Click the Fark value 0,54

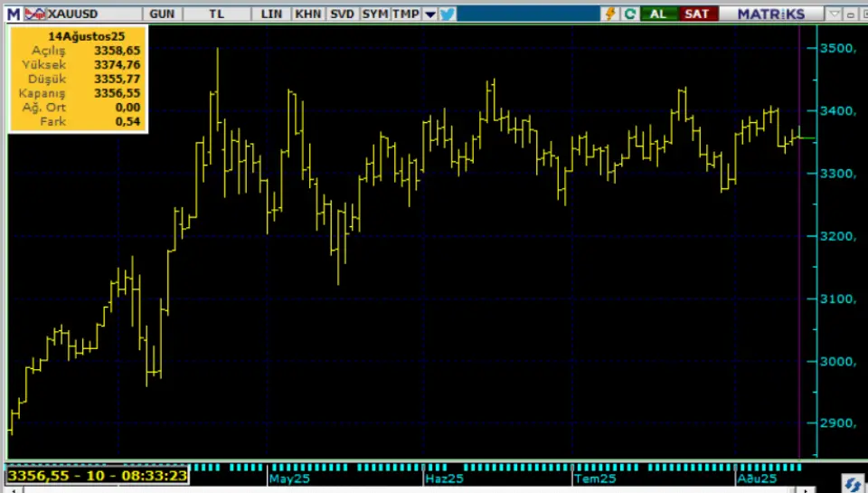click(x=127, y=121)
